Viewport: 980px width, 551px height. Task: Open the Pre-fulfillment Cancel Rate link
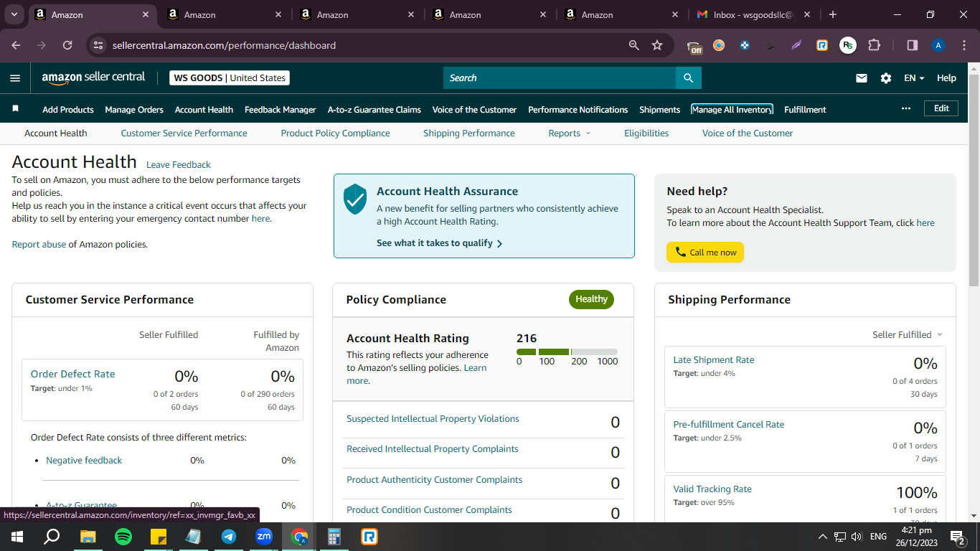point(729,425)
